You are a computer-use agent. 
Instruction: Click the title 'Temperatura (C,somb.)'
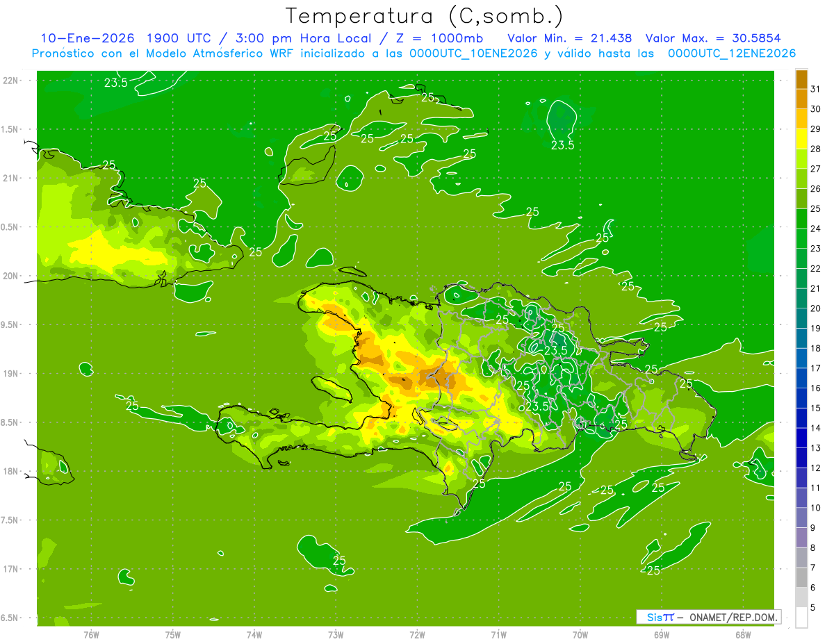pyautogui.click(x=424, y=16)
